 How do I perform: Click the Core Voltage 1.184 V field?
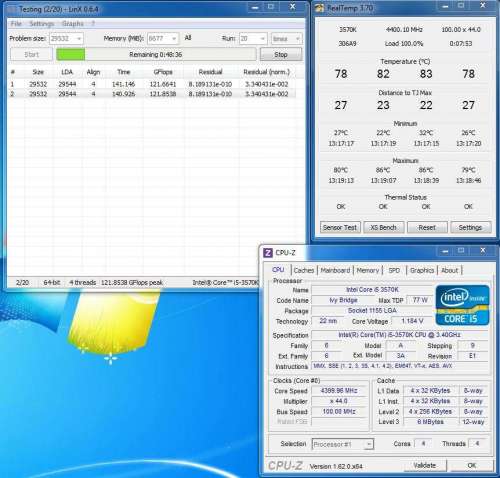412,321
